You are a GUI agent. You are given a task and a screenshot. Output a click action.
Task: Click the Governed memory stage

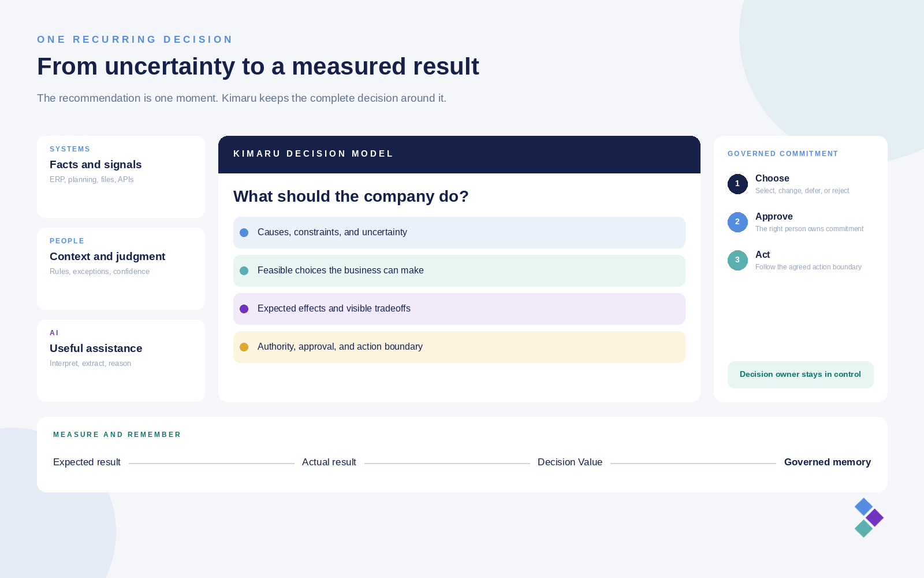(828, 462)
